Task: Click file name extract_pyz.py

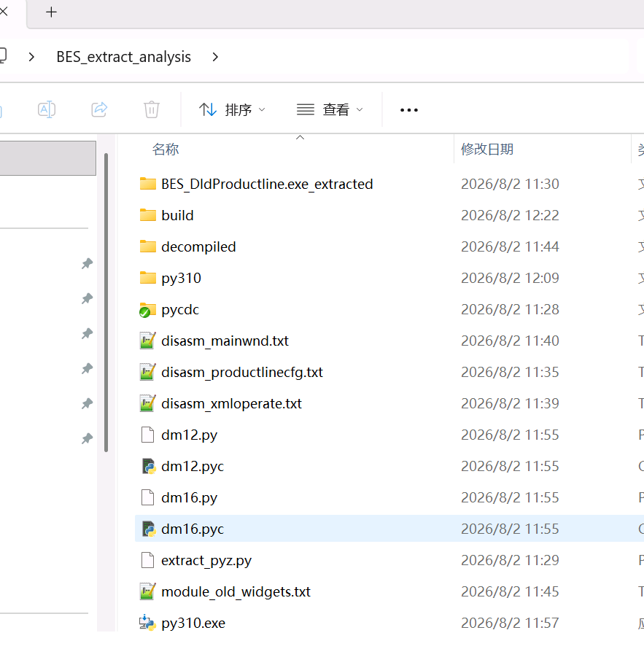Action: [x=206, y=561]
